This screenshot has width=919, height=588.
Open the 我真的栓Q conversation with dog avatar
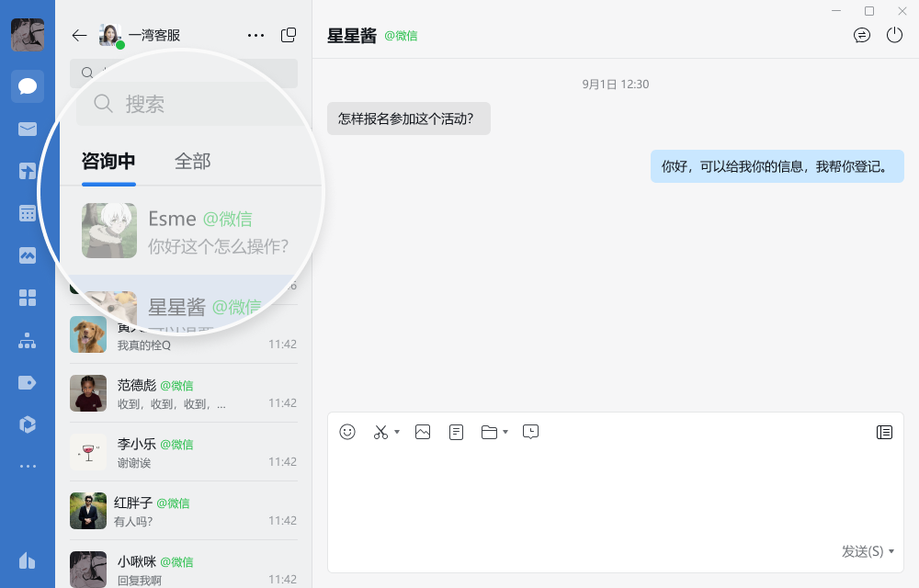coord(184,334)
